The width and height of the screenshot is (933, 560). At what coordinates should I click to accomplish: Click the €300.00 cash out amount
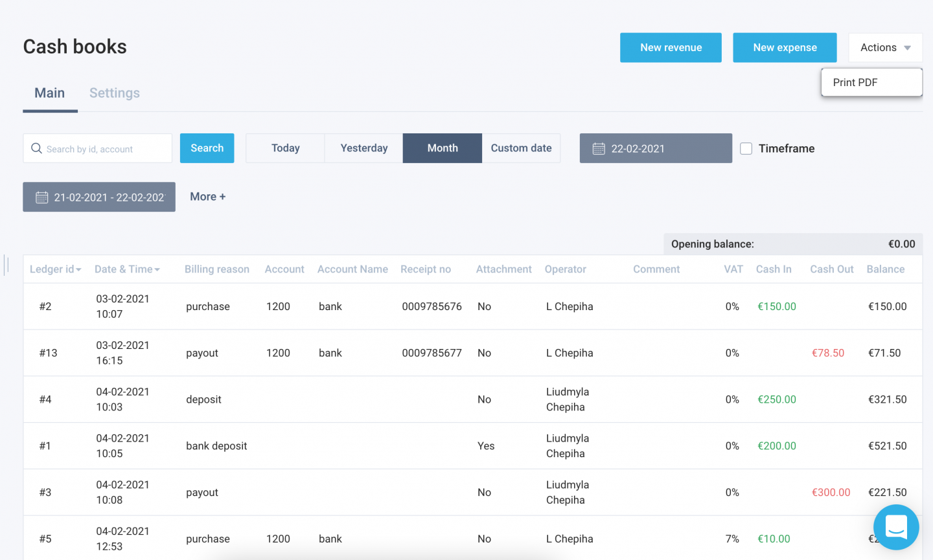(x=831, y=493)
